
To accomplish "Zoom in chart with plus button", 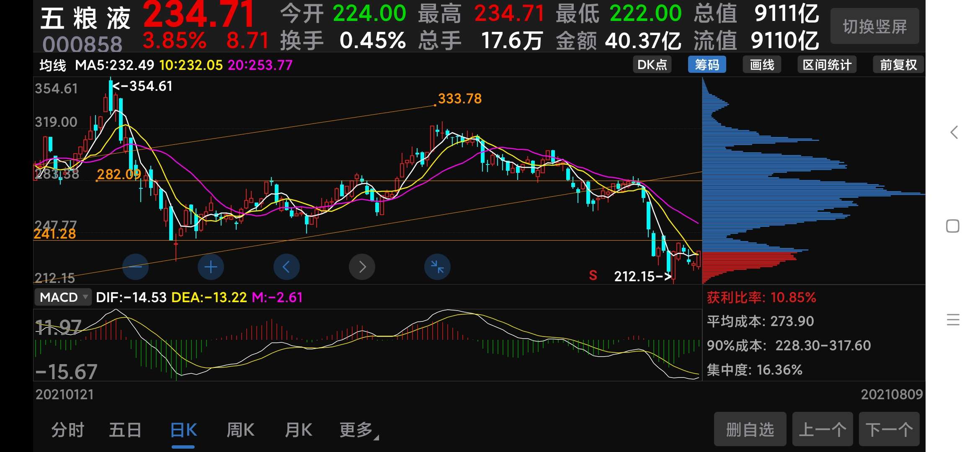I will coord(211,267).
